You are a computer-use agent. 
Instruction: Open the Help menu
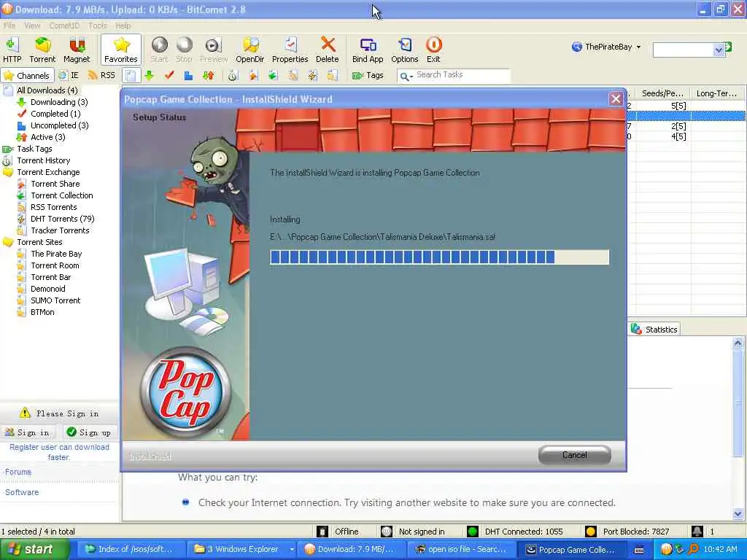click(123, 26)
